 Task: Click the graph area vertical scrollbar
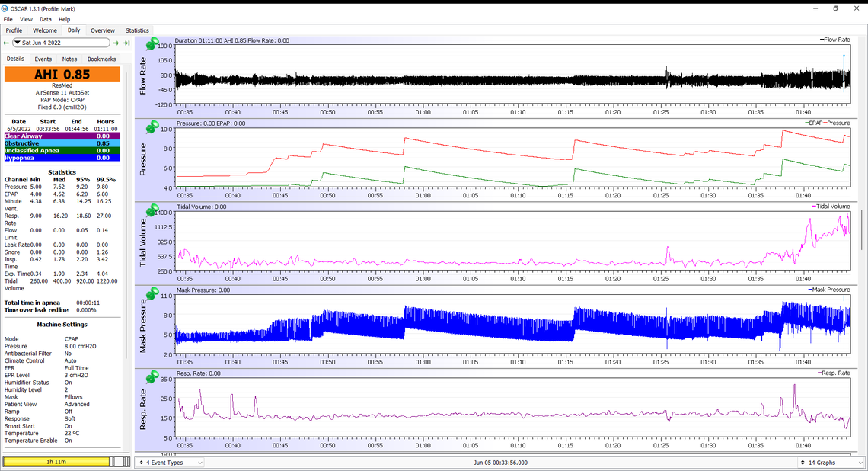[861, 230]
